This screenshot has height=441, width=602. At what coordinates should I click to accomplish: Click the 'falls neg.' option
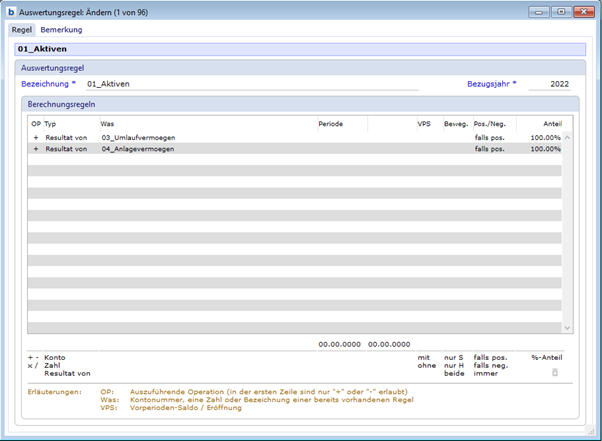491,365
